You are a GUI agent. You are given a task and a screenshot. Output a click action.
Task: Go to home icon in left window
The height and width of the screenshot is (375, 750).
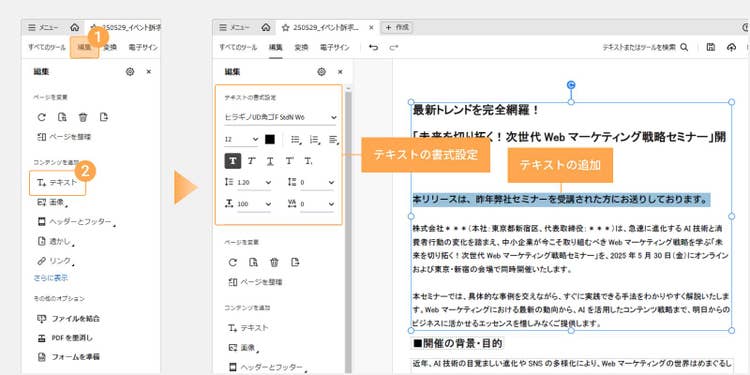75,28
